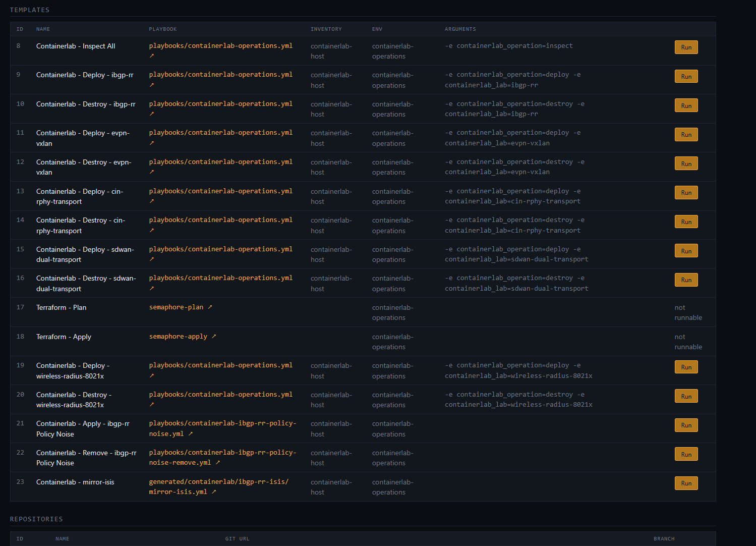This screenshot has width=756, height=546.
Task: Select the 'Terraform - Apply' template name
Action: [x=64, y=337]
